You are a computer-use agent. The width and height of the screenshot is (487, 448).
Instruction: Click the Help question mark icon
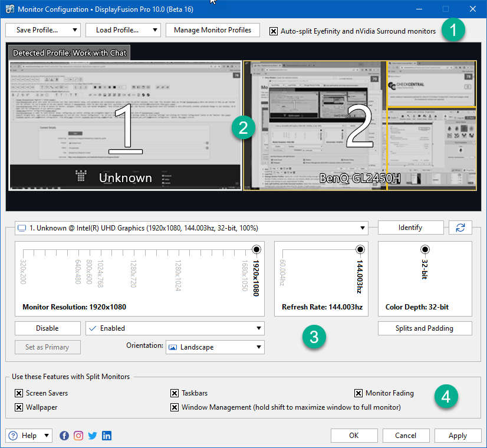13,436
